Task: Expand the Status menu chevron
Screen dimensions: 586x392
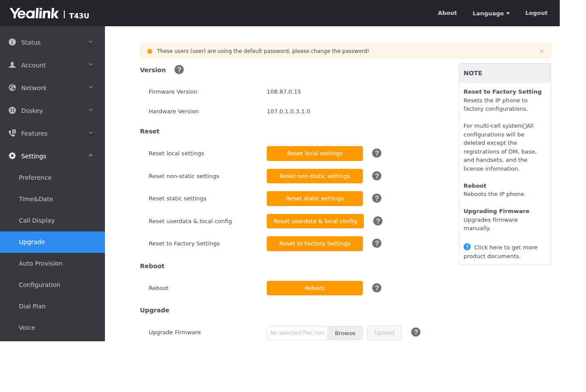Action: pyautogui.click(x=91, y=42)
